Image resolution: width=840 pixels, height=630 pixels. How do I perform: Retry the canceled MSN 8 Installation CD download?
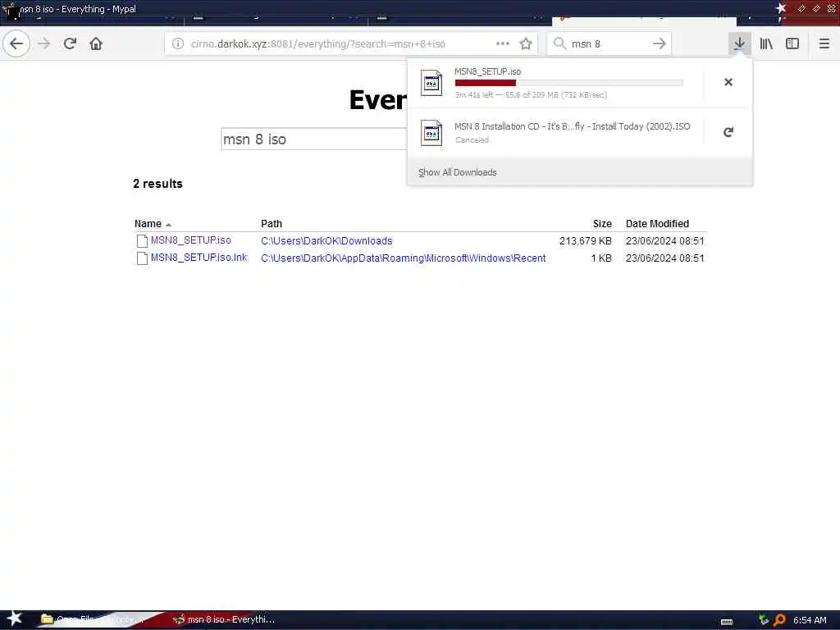point(728,132)
